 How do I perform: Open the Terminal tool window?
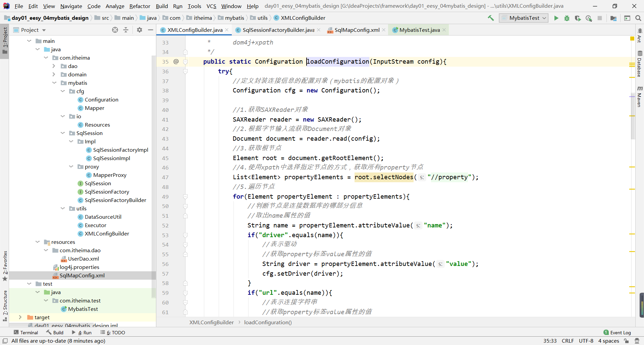(x=26, y=332)
